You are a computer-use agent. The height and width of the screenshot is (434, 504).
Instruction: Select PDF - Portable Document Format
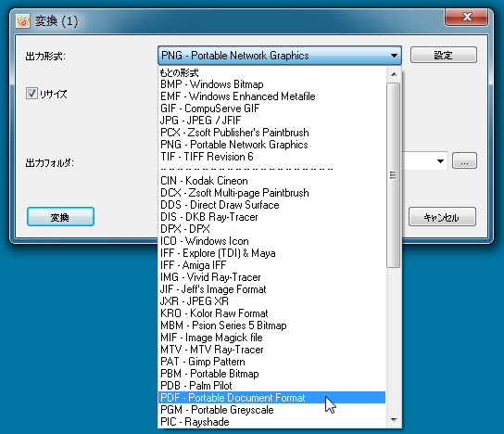(x=272, y=398)
